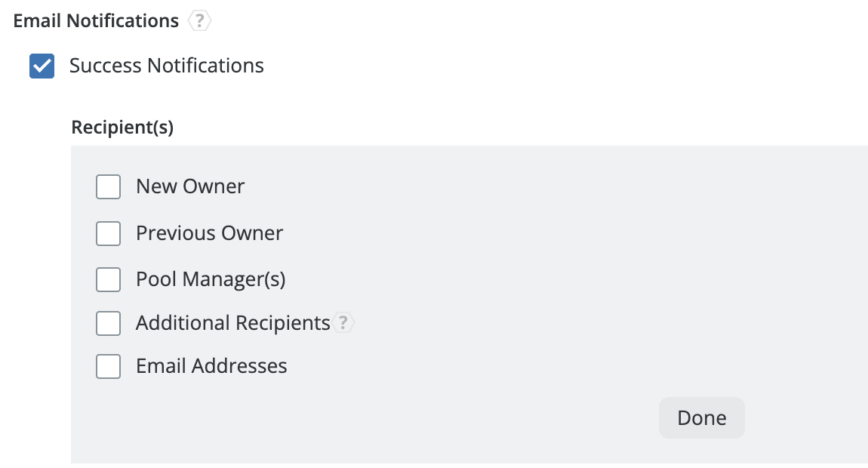Click the "Recipient(s)" heading text
This screenshot has width=868, height=468.
click(x=122, y=128)
